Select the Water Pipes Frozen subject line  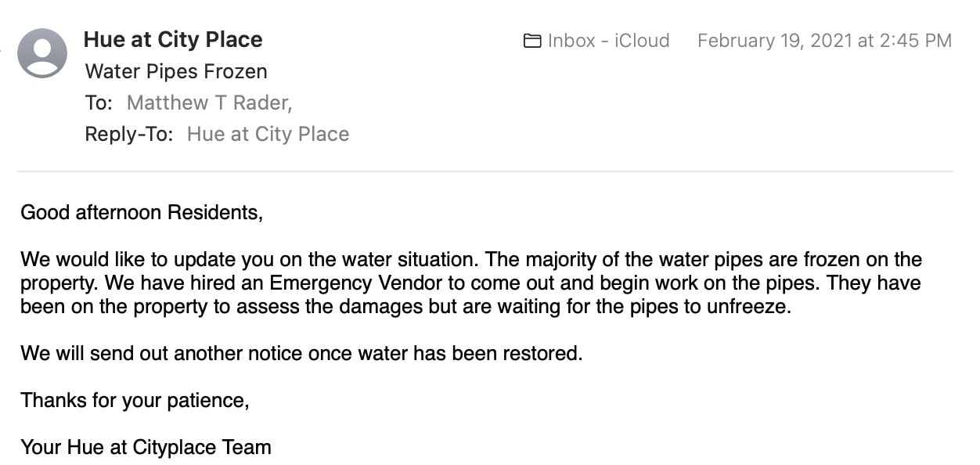[176, 71]
